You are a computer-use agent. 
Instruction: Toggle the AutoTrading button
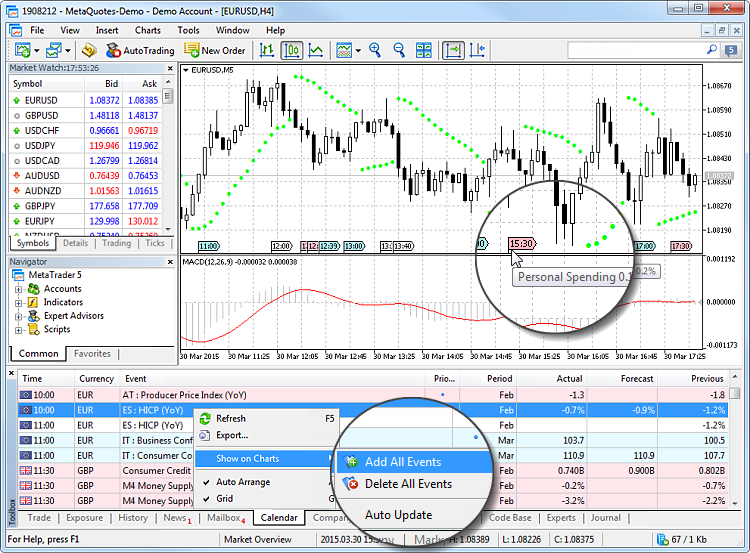click(x=141, y=50)
